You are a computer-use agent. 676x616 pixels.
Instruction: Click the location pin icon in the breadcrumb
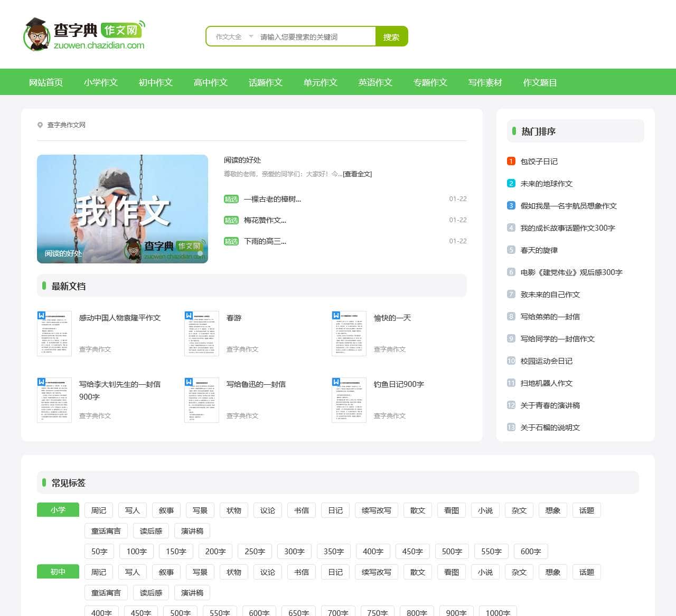(x=40, y=125)
